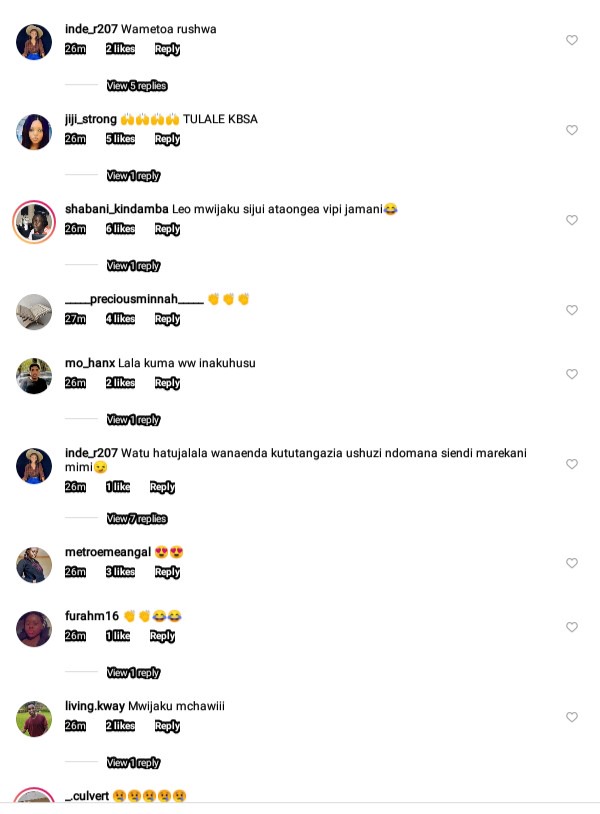Screen dimensions: 600x814
Task: Expand "View 1 reply" under jiji_strong
Action: point(133,176)
